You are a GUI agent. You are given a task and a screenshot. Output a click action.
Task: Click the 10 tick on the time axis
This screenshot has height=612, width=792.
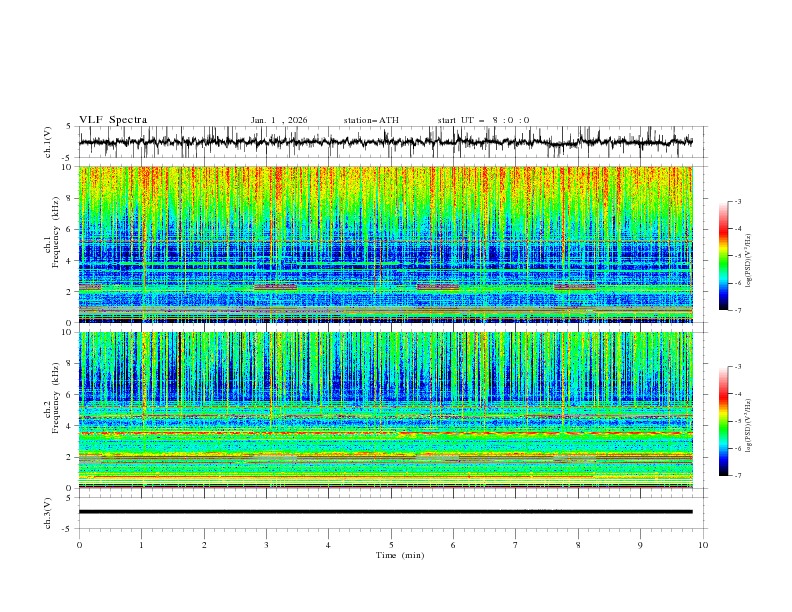click(x=703, y=545)
